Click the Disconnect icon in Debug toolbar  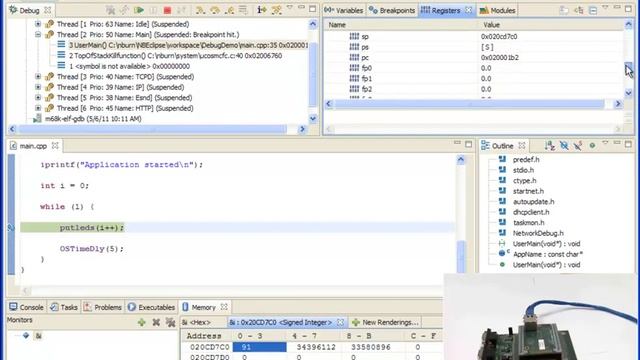point(181,10)
